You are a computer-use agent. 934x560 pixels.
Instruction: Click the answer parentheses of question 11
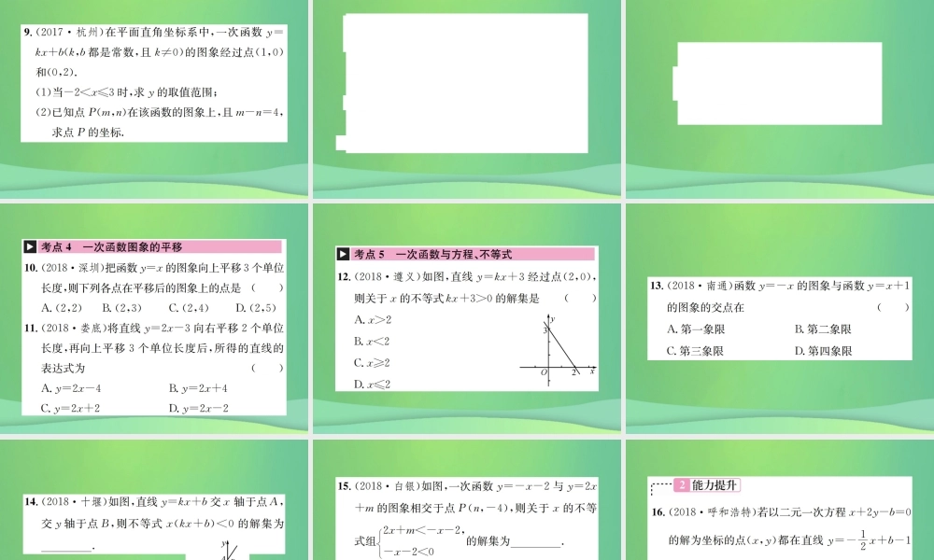(267, 368)
